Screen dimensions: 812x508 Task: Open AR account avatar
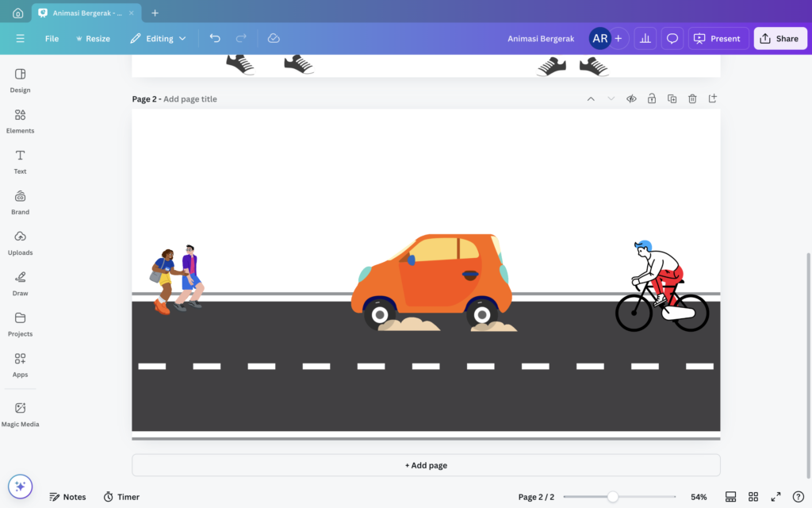pyautogui.click(x=599, y=38)
